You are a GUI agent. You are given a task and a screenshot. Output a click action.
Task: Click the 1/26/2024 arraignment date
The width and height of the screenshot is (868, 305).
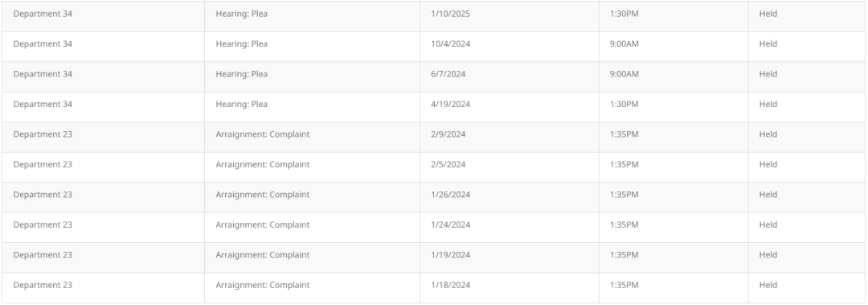(x=450, y=195)
